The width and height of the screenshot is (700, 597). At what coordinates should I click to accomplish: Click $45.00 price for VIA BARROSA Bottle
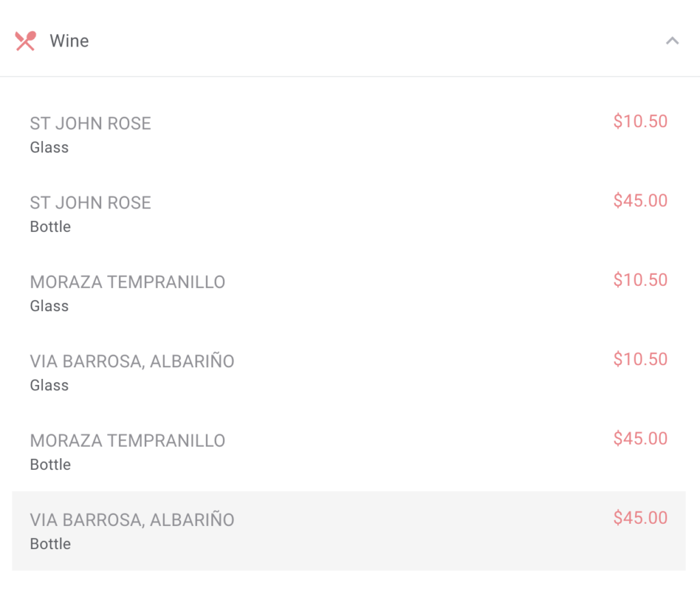click(640, 518)
